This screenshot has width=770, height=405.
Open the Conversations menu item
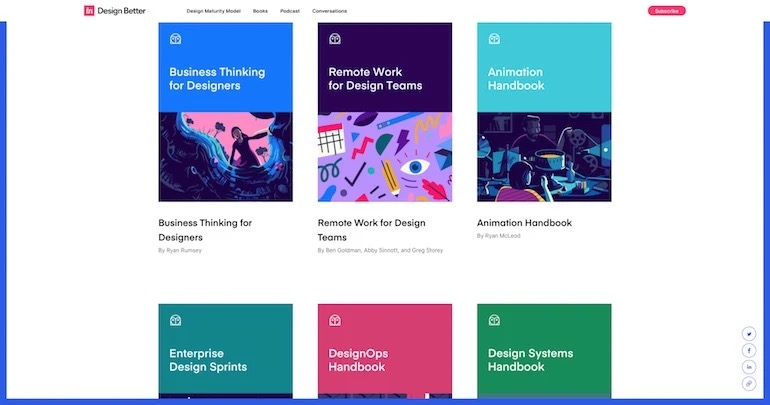point(330,11)
